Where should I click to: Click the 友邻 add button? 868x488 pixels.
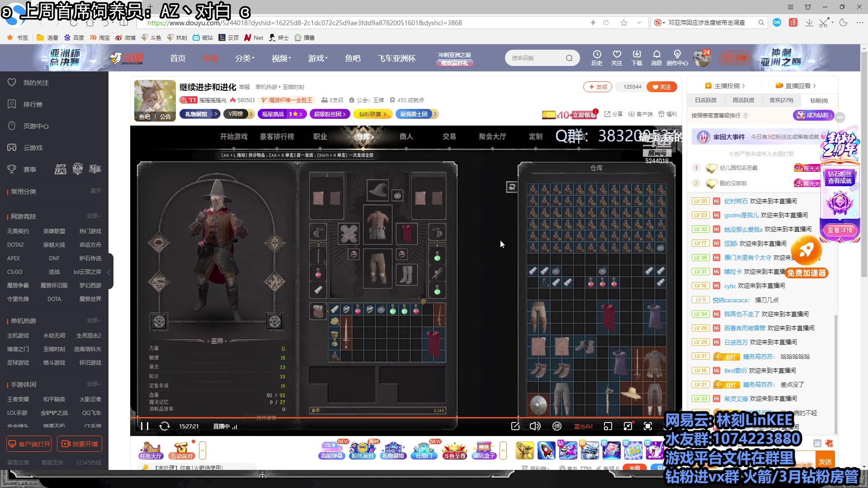(x=598, y=87)
